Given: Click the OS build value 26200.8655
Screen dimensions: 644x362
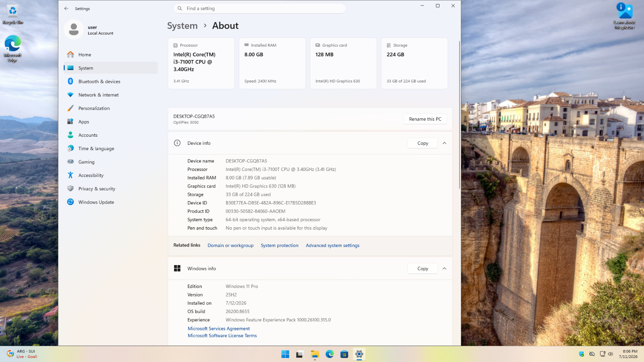Looking at the screenshot, I should (x=237, y=311).
